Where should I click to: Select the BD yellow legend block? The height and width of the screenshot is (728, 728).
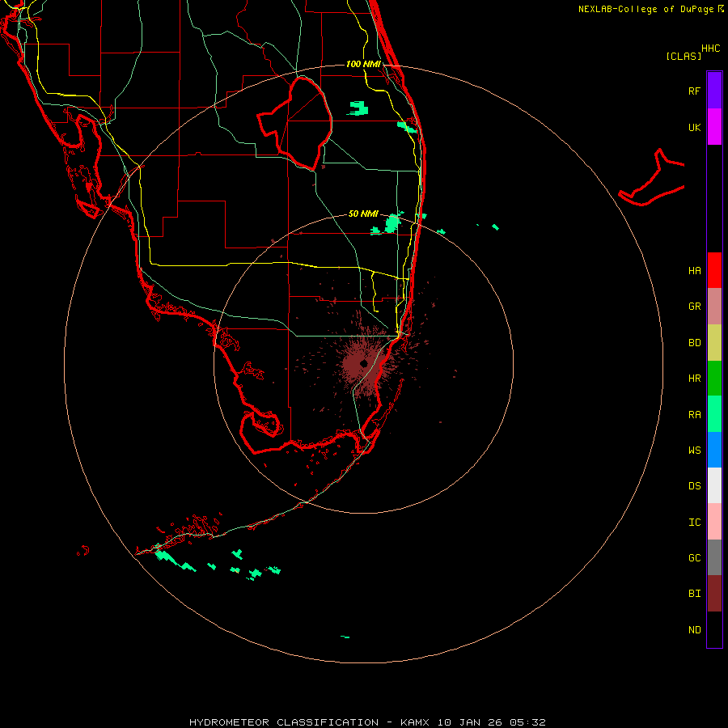click(714, 342)
